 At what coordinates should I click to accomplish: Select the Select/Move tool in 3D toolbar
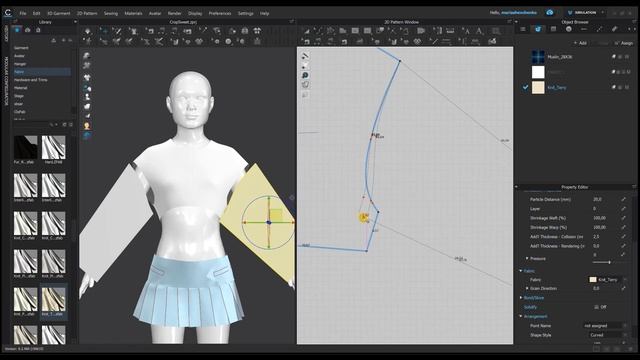tap(104, 31)
